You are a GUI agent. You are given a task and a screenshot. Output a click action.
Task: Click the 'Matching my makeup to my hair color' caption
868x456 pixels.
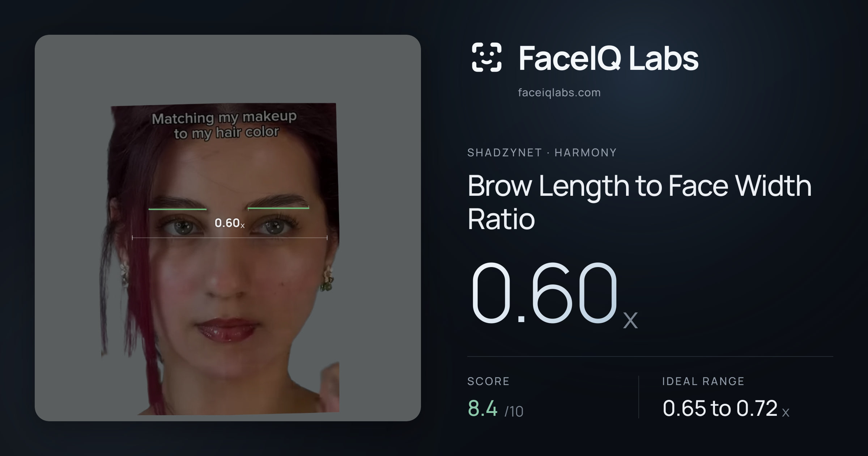tap(224, 125)
